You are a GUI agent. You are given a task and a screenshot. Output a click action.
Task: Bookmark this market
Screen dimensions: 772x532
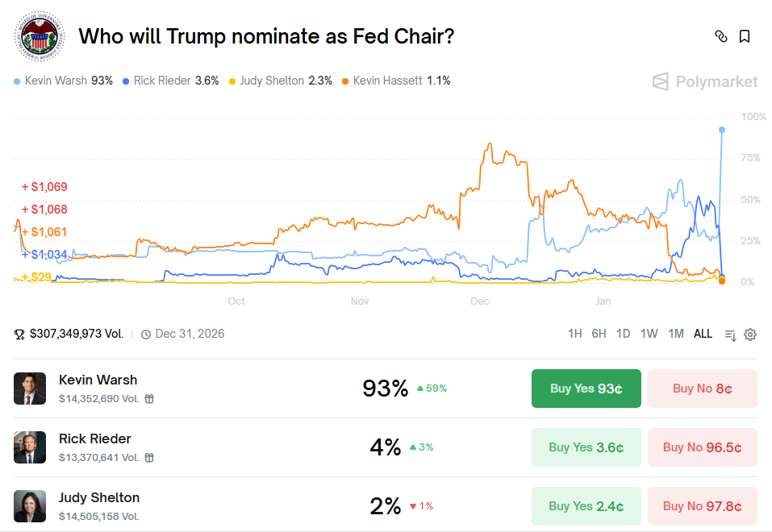[744, 36]
